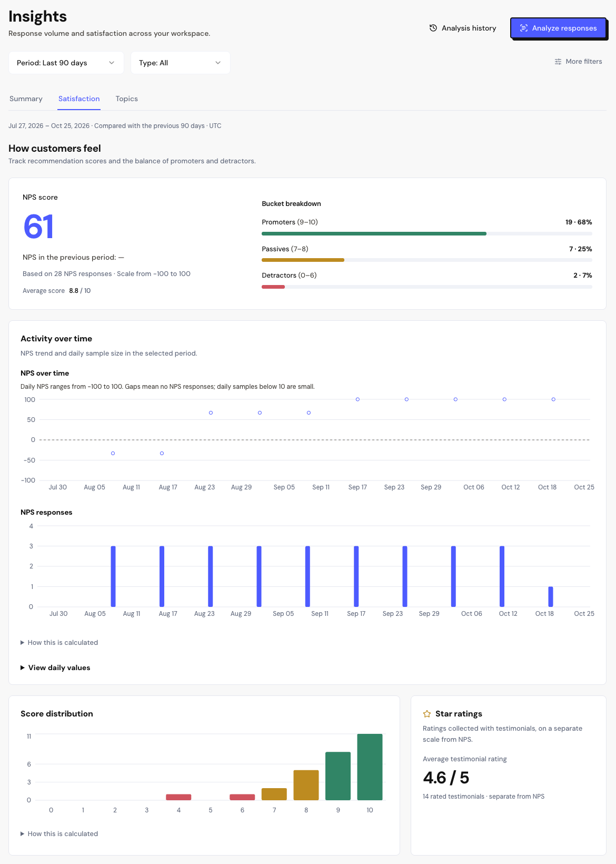Click the "Jul 27, 2026 – Oct 25, 2026" date range
This screenshot has height=864, width=616.
(49, 126)
